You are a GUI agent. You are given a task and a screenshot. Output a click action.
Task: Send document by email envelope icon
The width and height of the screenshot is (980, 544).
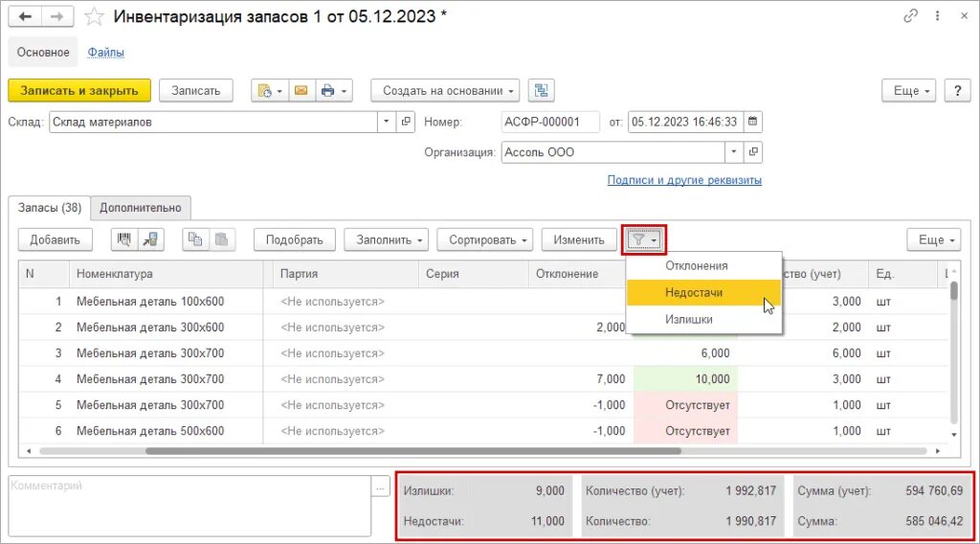[x=301, y=91]
